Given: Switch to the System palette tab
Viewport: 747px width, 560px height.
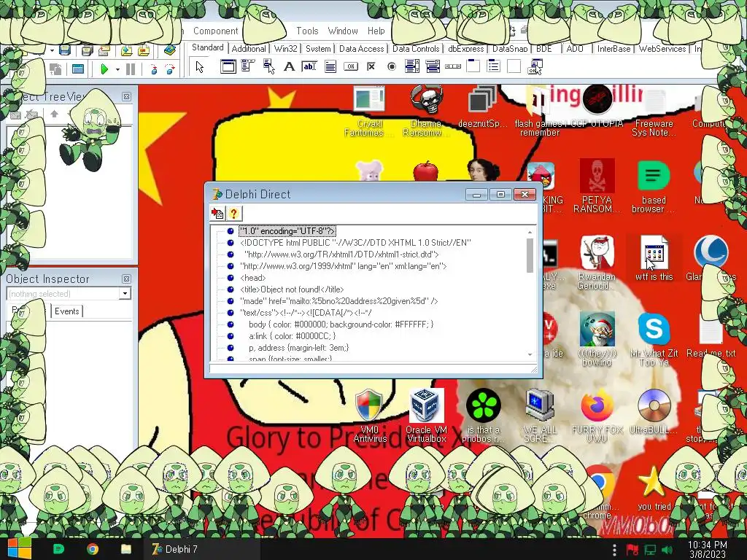Looking at the screenshot, I should click(x=318, y=49).
